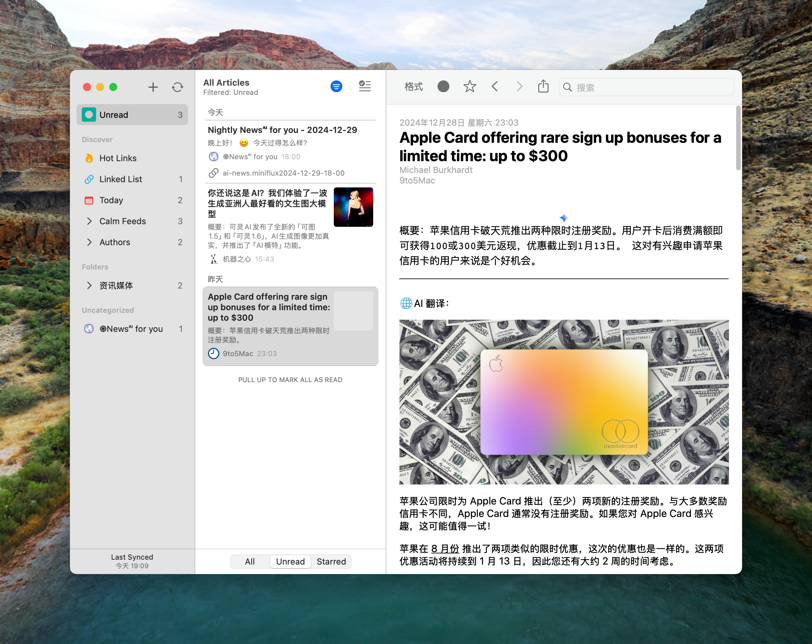
Task: Open the 你还说这是 AI article
Action: pos(290,225)
